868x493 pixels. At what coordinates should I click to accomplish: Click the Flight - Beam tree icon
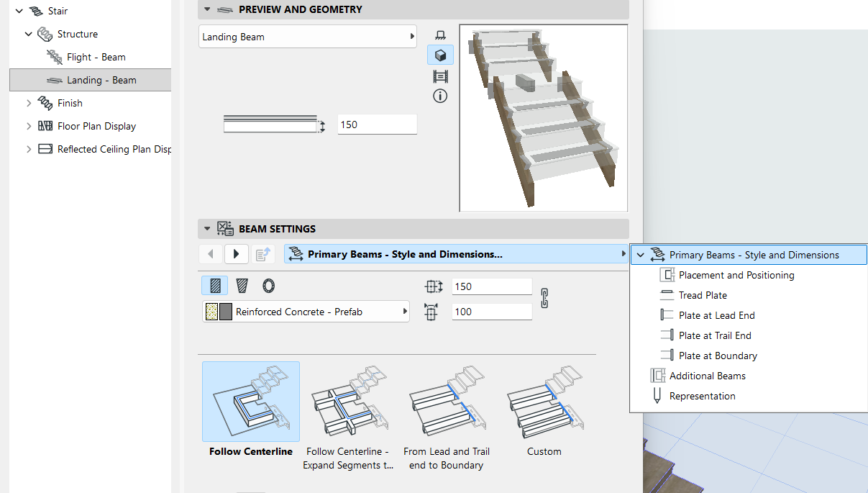pyautogui.click(x=55, y=57)
